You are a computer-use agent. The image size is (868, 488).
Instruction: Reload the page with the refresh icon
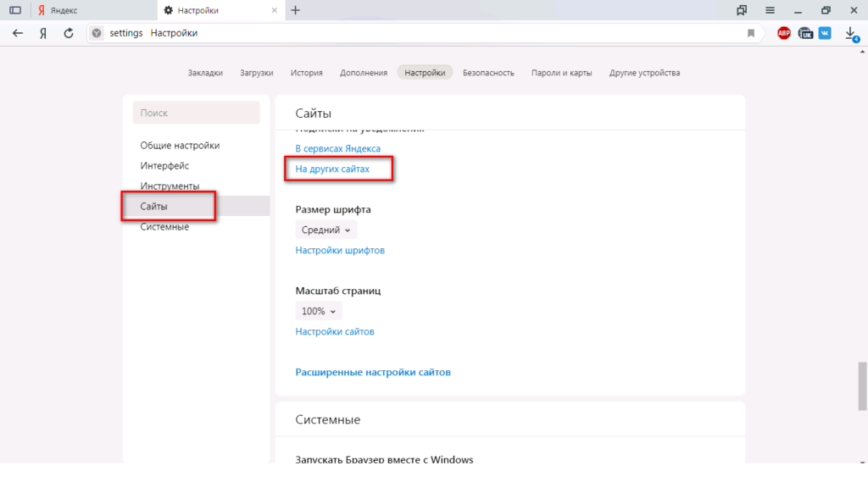click(x=69, y=33)
